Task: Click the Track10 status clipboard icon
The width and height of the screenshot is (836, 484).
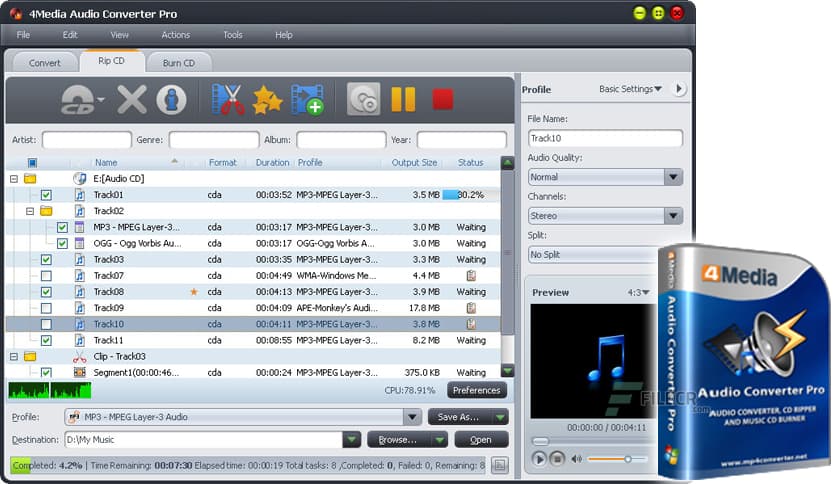Action: [471, 324]
